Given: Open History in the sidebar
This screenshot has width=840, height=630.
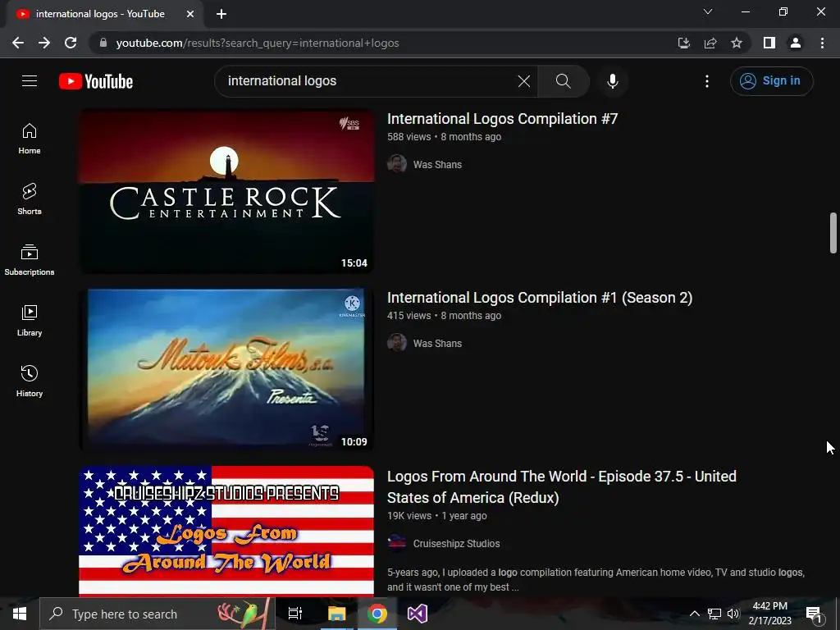Looking at the screenshot, I should tap(30, 381).
